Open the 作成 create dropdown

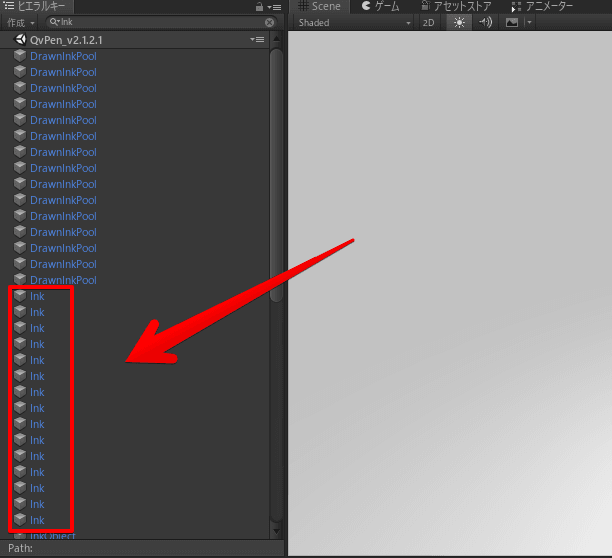[x=20, y=22]
